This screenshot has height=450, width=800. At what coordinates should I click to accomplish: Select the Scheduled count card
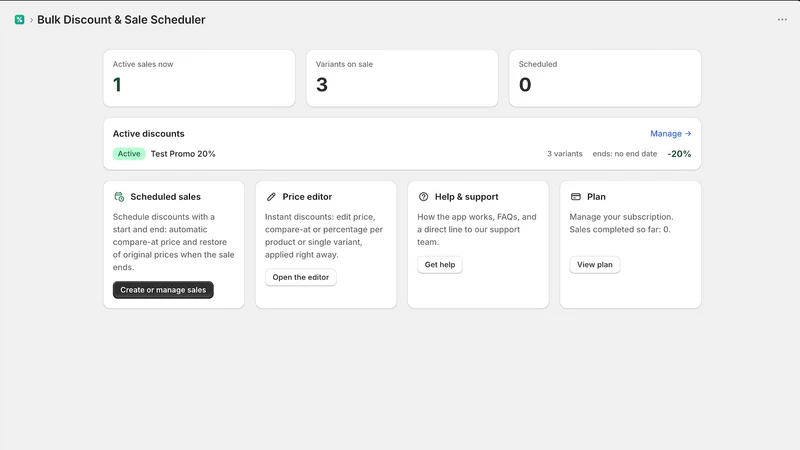[605, 78]
